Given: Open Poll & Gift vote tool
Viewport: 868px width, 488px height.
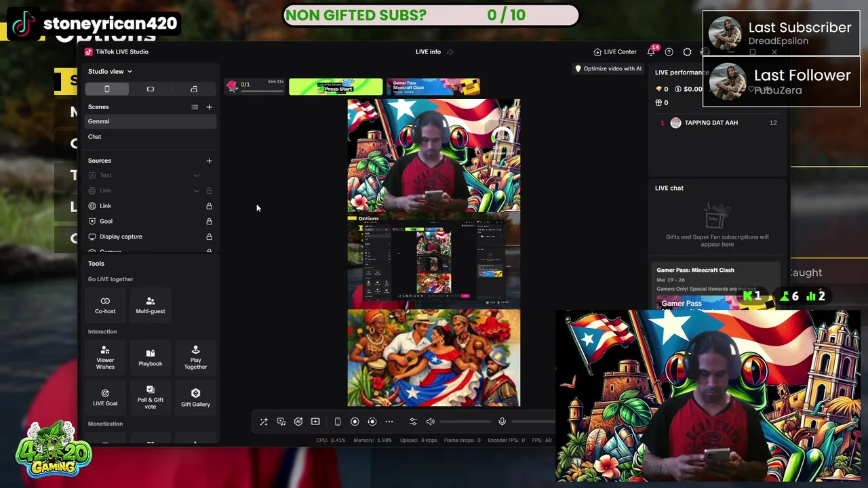Looking at the screenshot, I should pyautogui.click(x=151, y=397).
